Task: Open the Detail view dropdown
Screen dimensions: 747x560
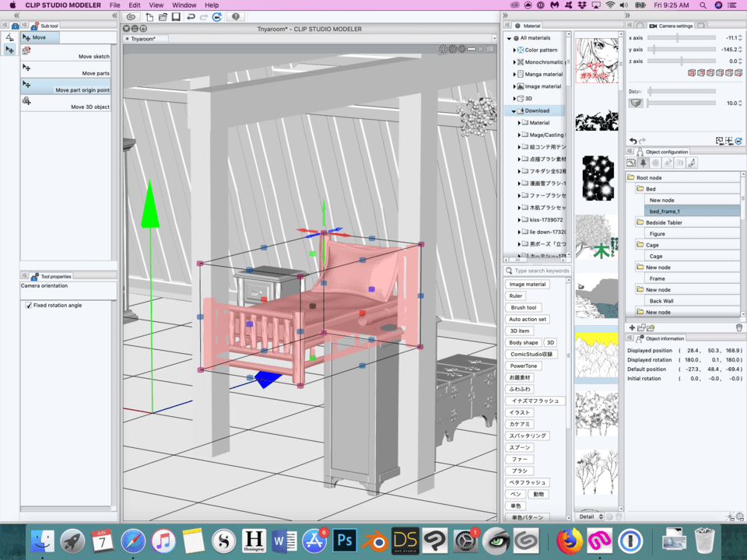Action: pos(590,516)
